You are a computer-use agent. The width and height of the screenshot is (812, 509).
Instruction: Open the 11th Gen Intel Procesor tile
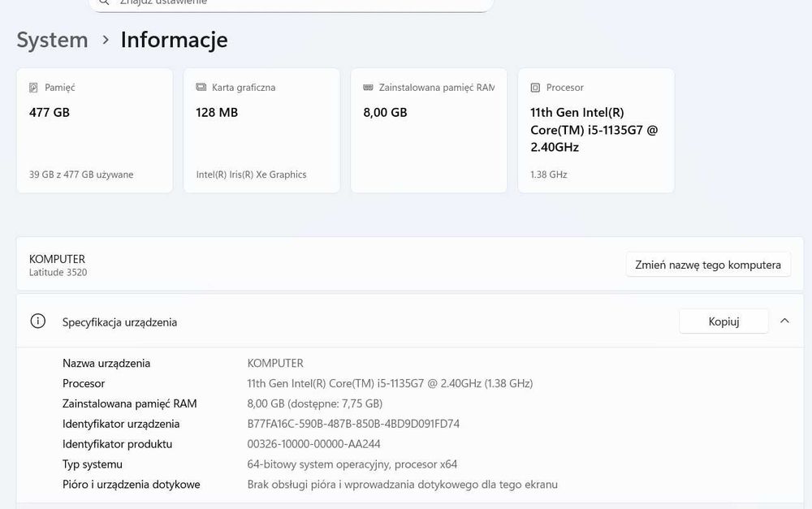(x=596, y=131)
